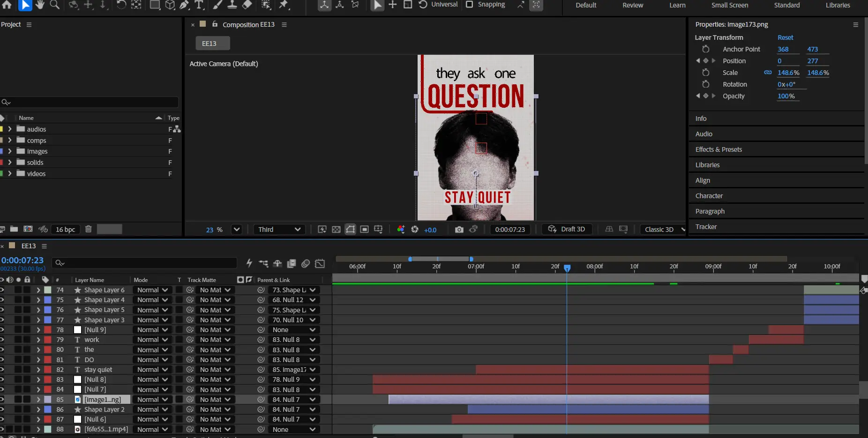Image resolution: width=868 pixels, height=438 pixels.
Task: Enable the Draft 3D toggle
Action: click(567, 229)
